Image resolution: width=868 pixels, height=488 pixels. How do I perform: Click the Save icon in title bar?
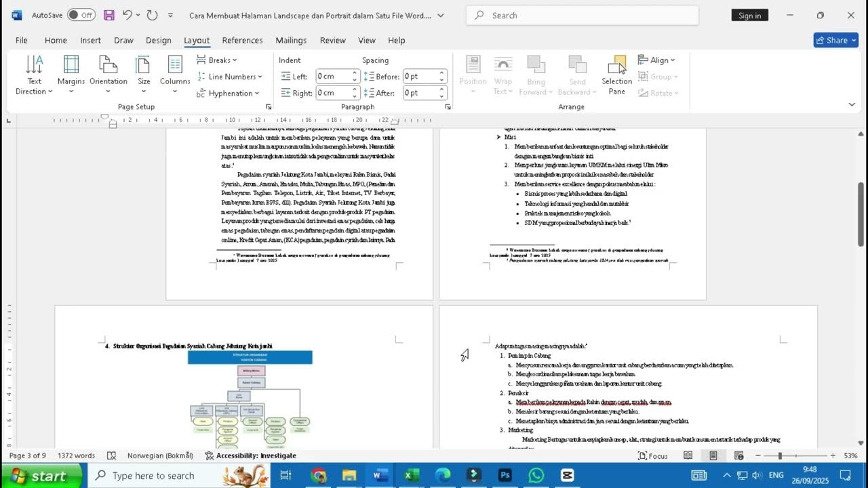[x=108, y=15]
